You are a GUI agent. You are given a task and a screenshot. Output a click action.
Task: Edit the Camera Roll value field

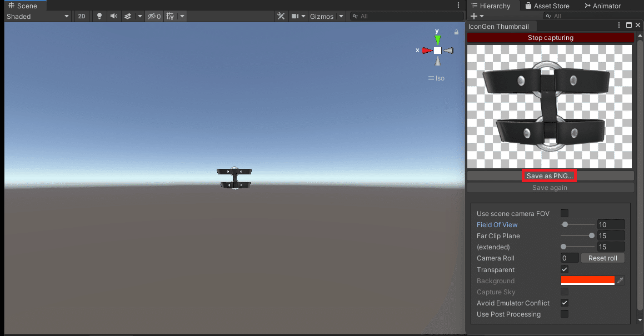coord(569,258)
